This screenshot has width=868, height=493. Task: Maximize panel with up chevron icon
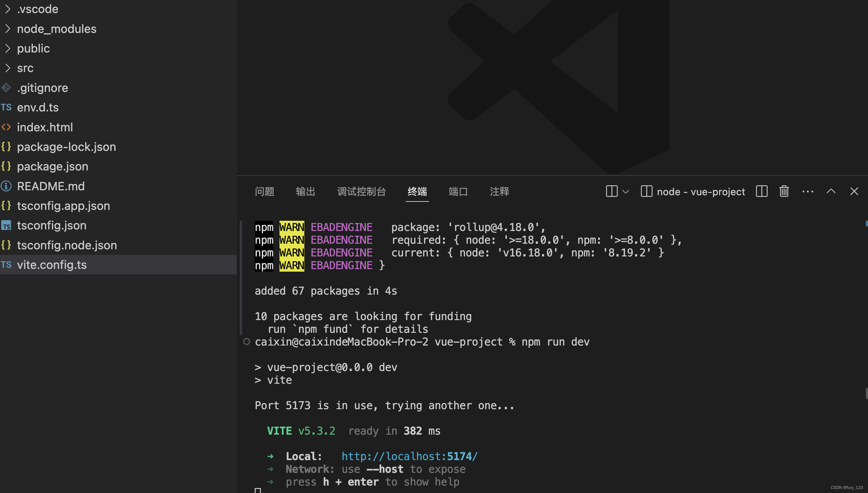831,191
